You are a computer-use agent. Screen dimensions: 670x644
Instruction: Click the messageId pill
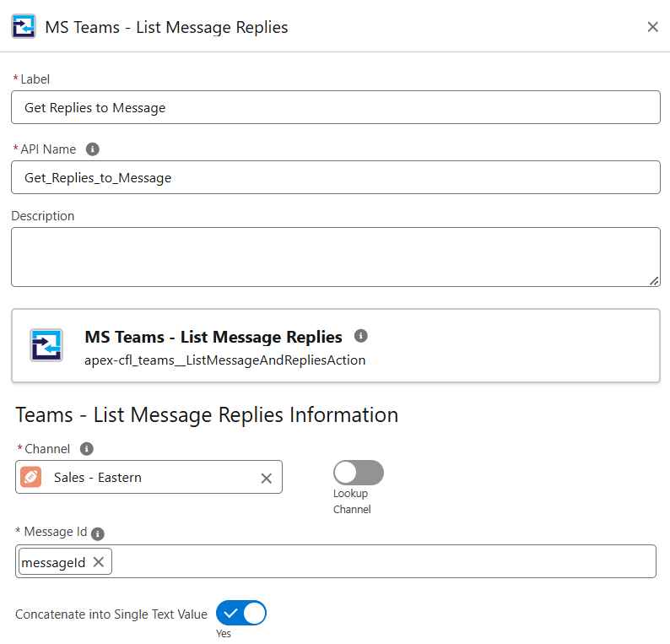pos(65,561)
